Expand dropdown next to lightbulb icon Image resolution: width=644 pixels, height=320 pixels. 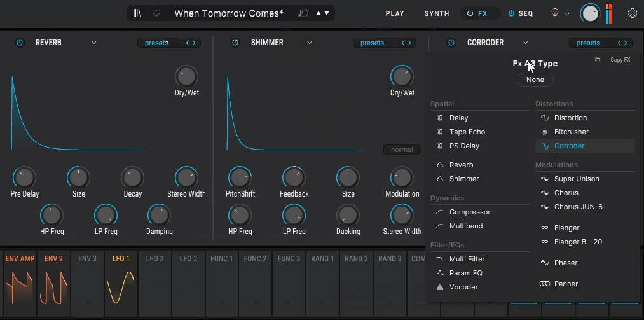(567, 14)
